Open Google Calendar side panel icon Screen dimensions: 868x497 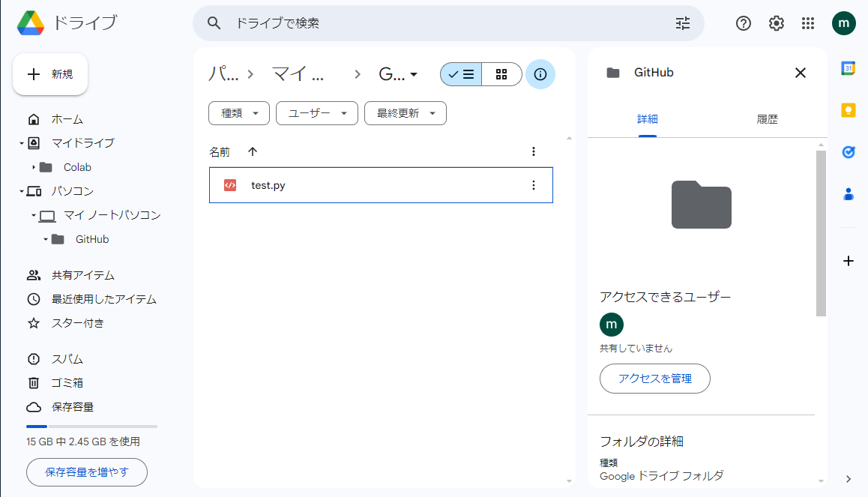(x=848, y=68)
